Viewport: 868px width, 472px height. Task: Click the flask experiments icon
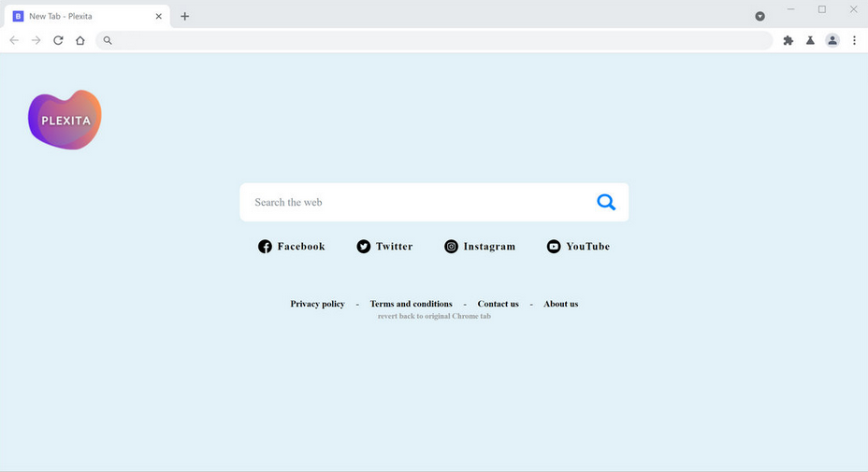[810, 40]
